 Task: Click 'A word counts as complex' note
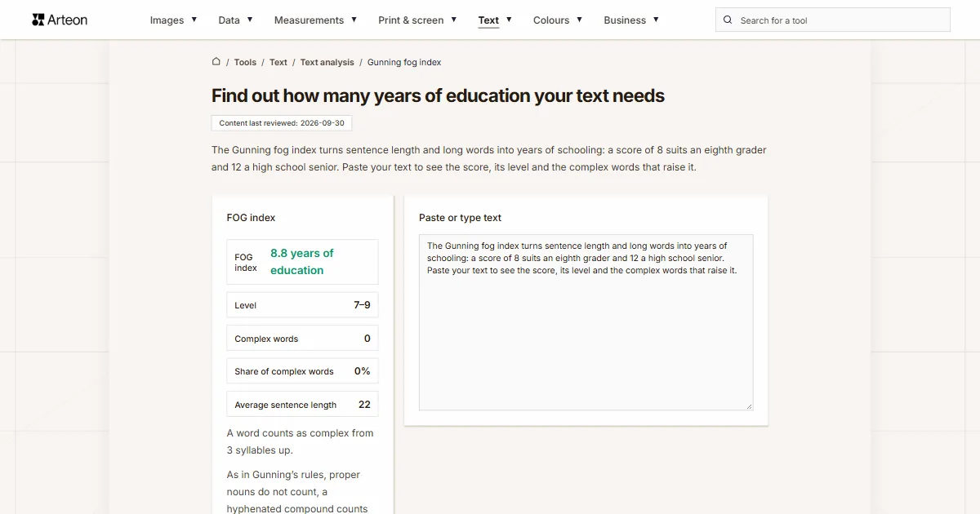301,441
